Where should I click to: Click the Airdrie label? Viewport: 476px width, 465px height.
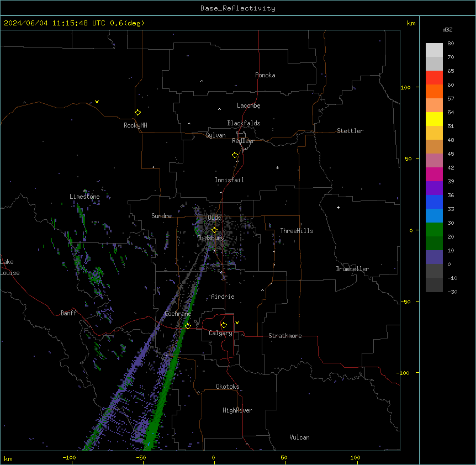(x=223, y=297)
